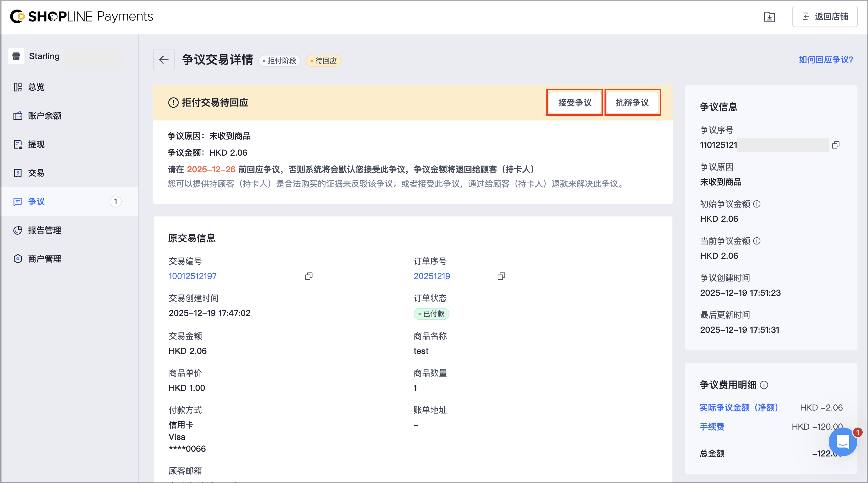
Task: Click the 手续费 link
Action: (712, 427)
